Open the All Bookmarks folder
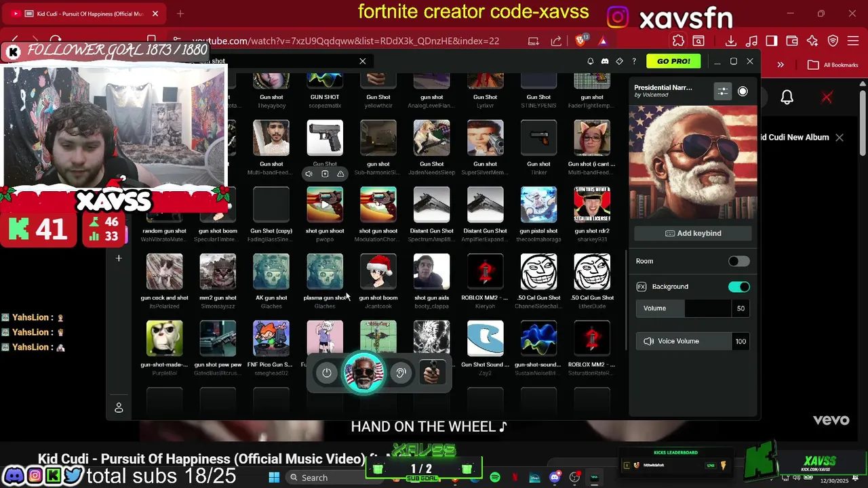The image size is (868, 488). (833, 65)
